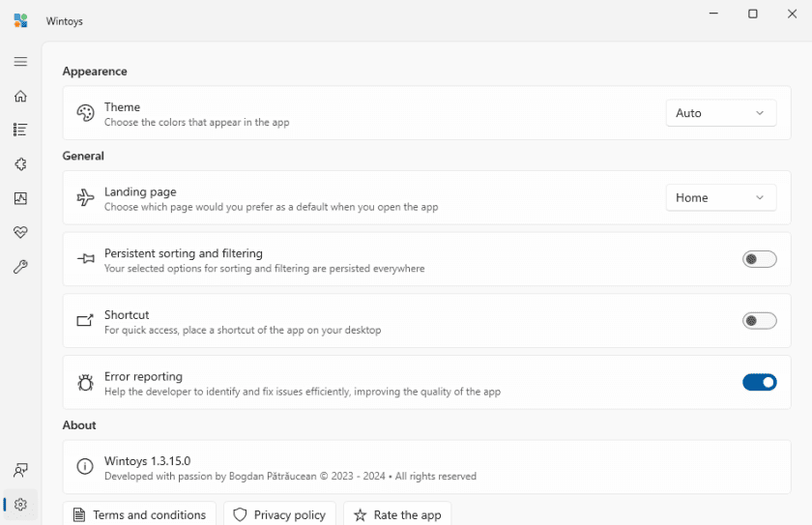Open the feedback icon in sidebar
The width and height of the screenshot is (812, 525).
(20, 470)
